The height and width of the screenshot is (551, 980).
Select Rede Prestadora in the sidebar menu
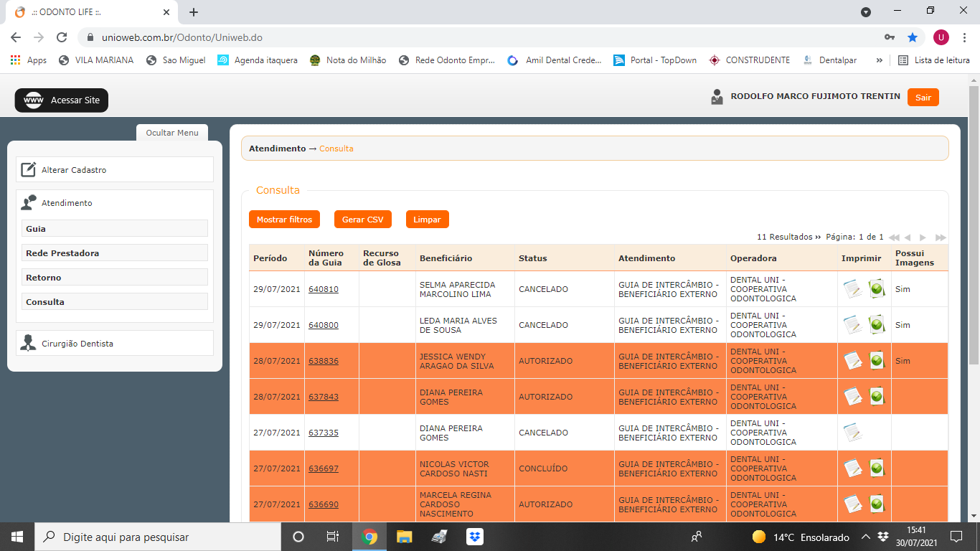tap(115, 253)
